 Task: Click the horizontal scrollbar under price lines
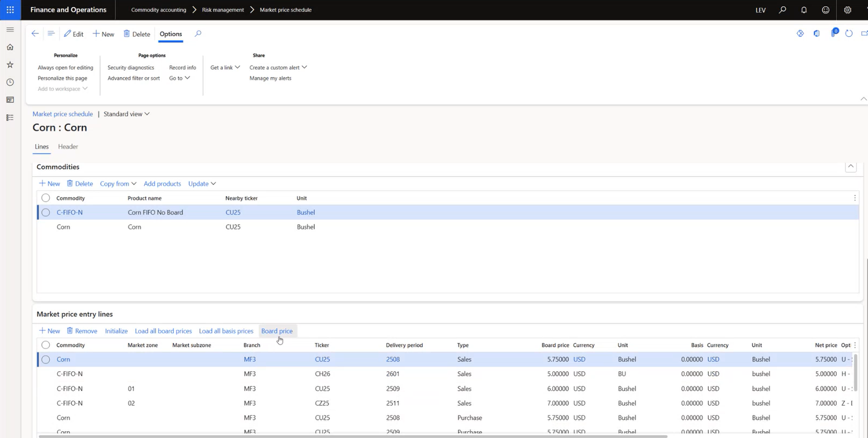[351, 436]
